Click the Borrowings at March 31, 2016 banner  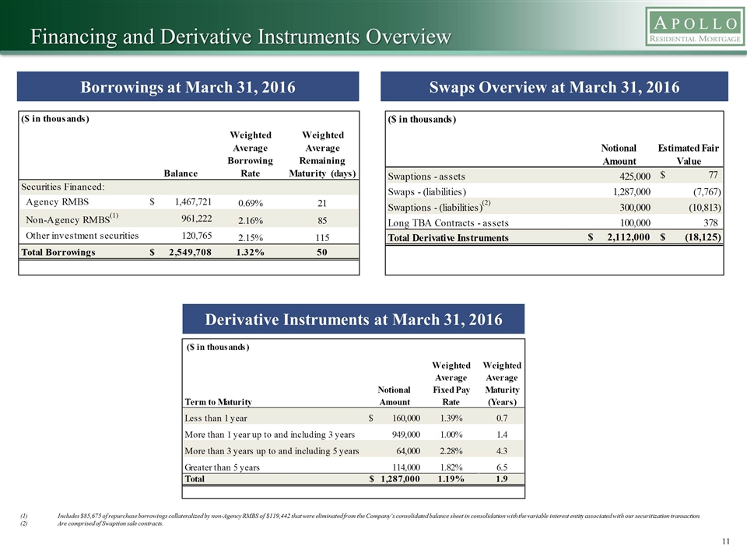tap(189, 87)
